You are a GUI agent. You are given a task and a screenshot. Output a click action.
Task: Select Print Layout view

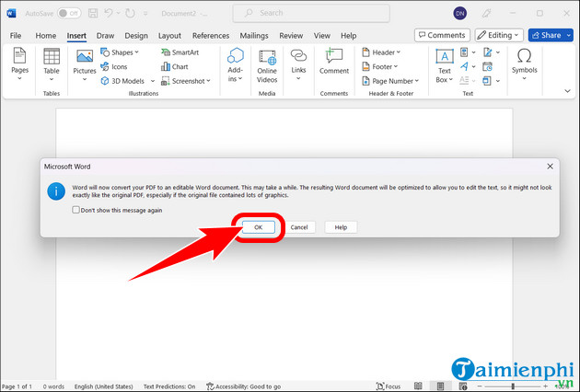(440, 386)
